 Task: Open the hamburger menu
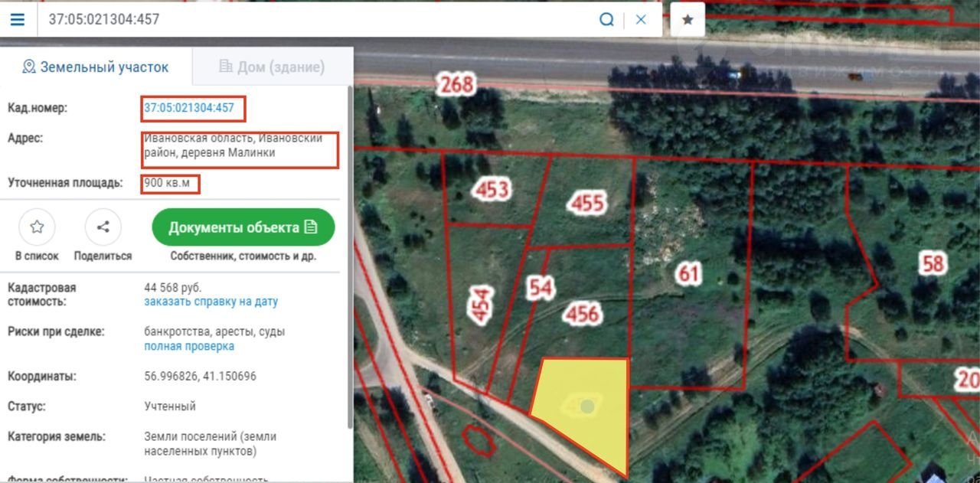18,19
